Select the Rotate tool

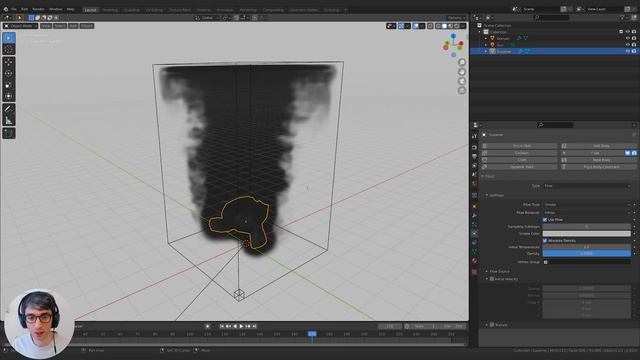point(9,73)
